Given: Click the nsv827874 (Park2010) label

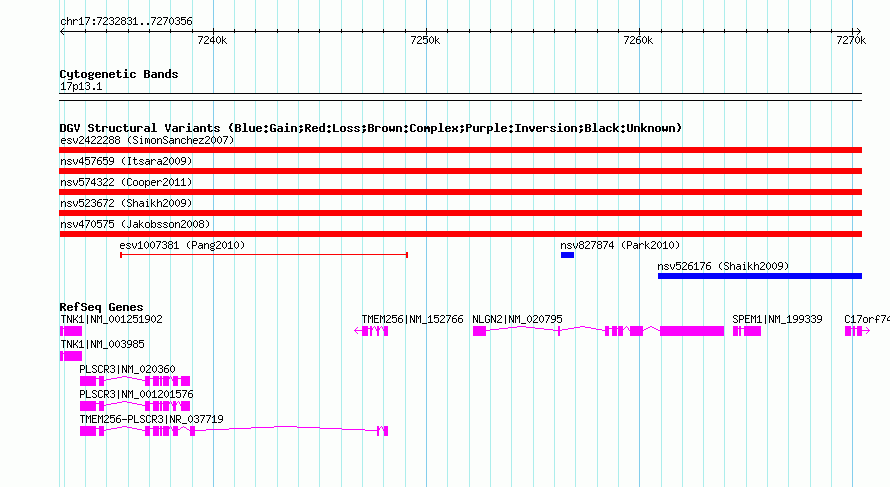Looking at the screenshot, I should [620, 245].
